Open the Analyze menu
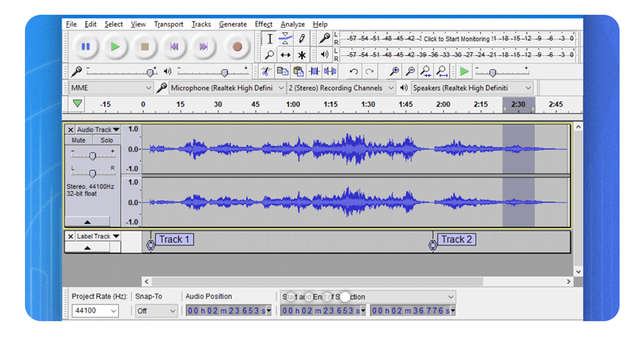Image resolution: width=644 pixels, height=337 pixels. pyautogui.click(x=293, y=24)
